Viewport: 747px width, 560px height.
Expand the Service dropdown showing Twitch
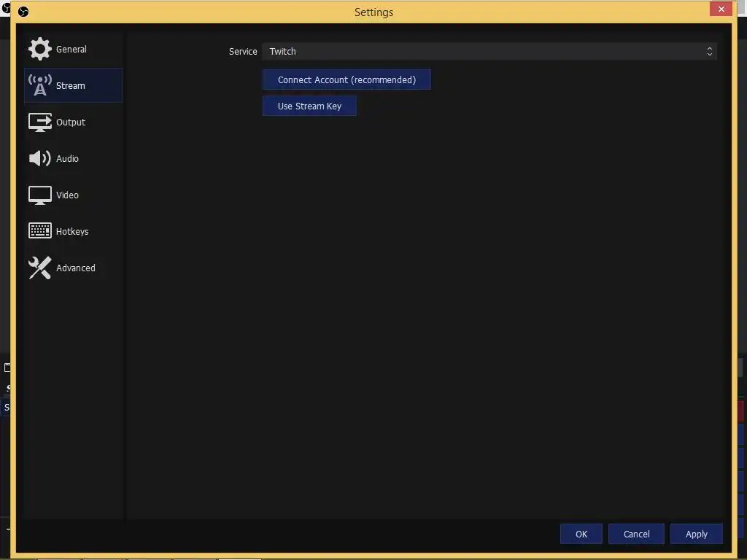pos(489,52)
